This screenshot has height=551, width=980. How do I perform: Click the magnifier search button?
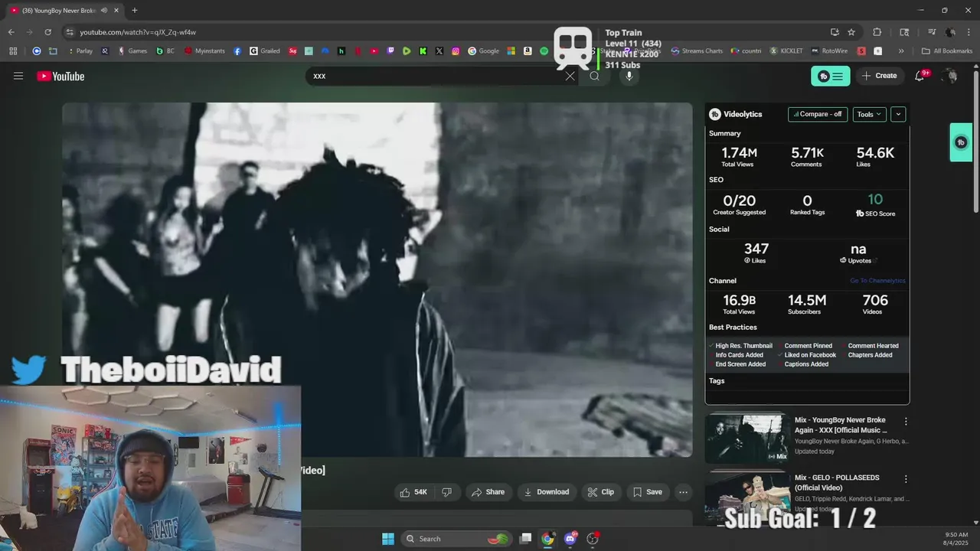pos(594,76)
